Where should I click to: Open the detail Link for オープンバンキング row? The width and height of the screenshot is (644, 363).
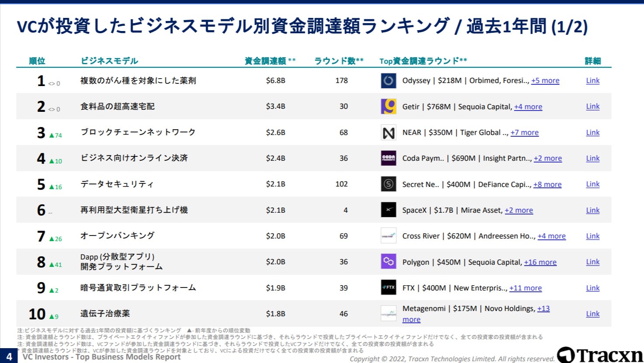593,236
